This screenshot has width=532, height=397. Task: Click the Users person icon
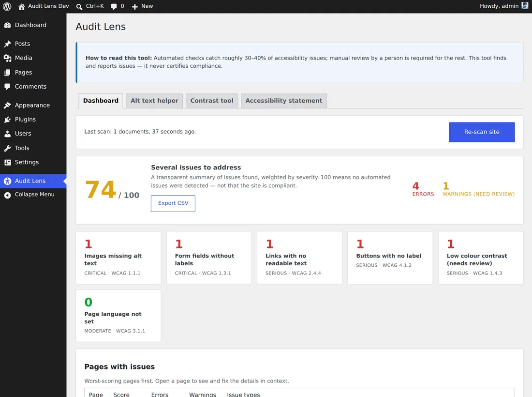tap(7, 134)
